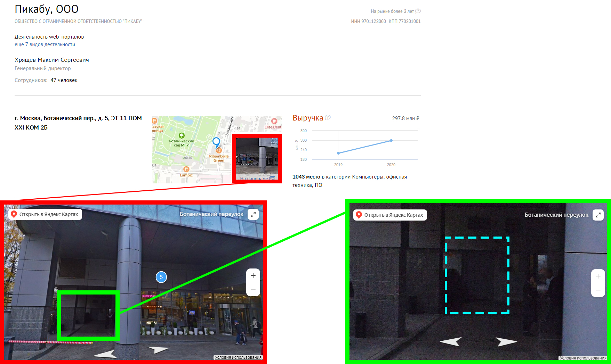This screenshot has height=364, width=611.
Task: Click the revenue value "297.8 млн ₽"
Action: coord(406,118)
